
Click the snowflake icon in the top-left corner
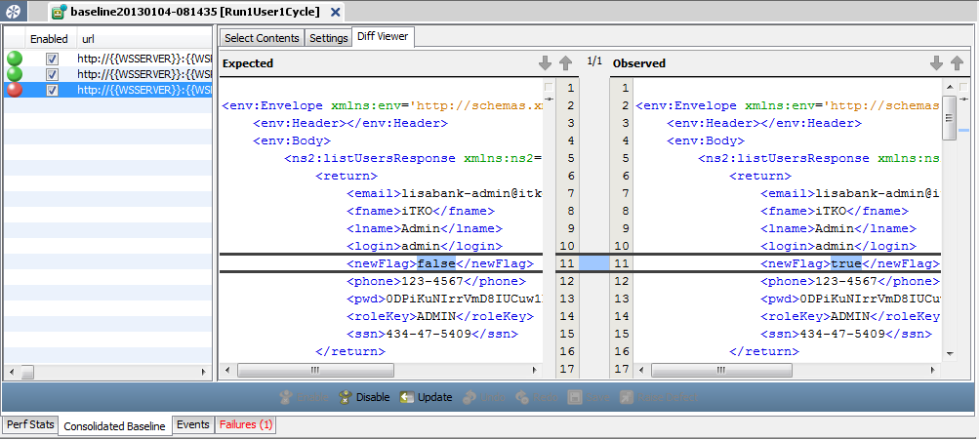14,12
